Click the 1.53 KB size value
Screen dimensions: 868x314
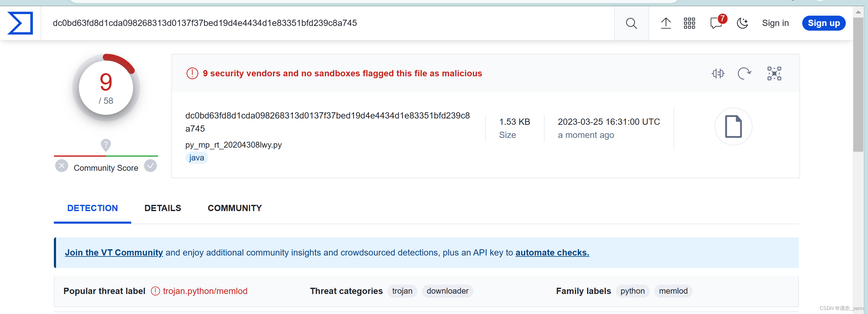click(514, 121)
